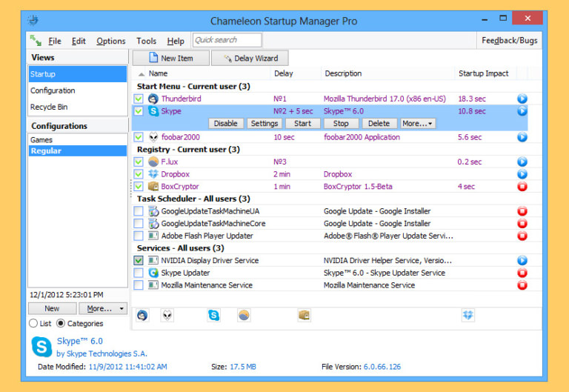
Task: Click the green arrows icon left of File menu
Action: [x=36, y=41]
